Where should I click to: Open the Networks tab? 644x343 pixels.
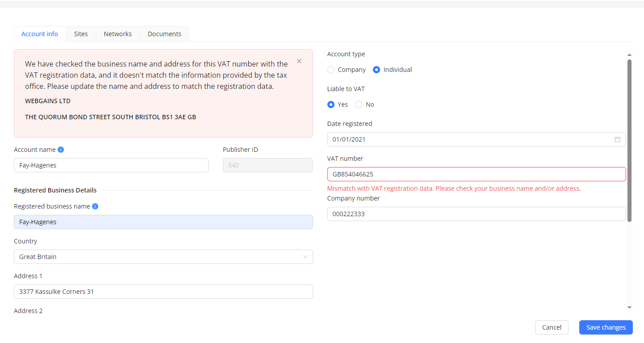tap(118, 34)
